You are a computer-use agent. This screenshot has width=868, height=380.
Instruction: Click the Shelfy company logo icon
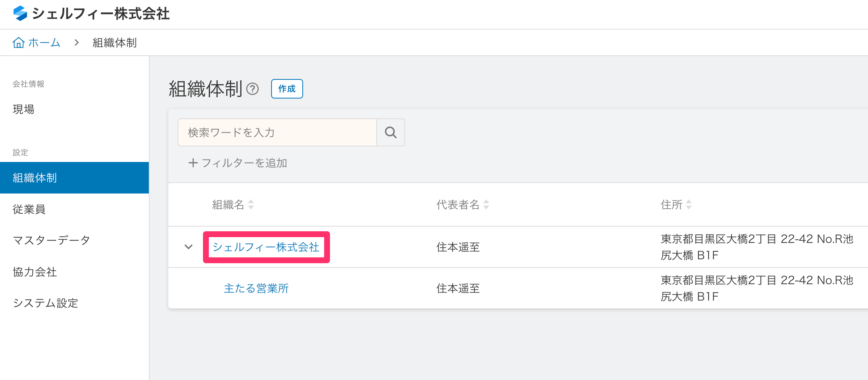point(20,14)
